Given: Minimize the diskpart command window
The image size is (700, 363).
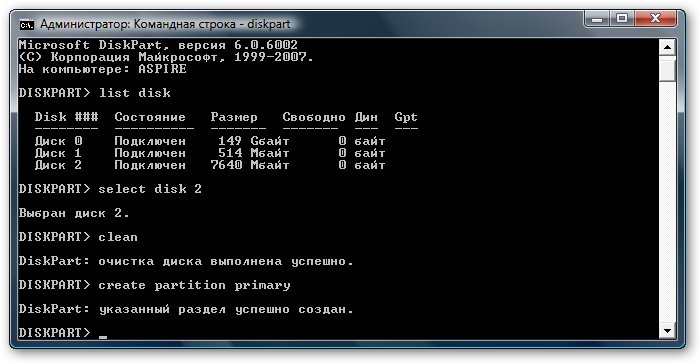Looking at the screenshot, I should (597, 19).
